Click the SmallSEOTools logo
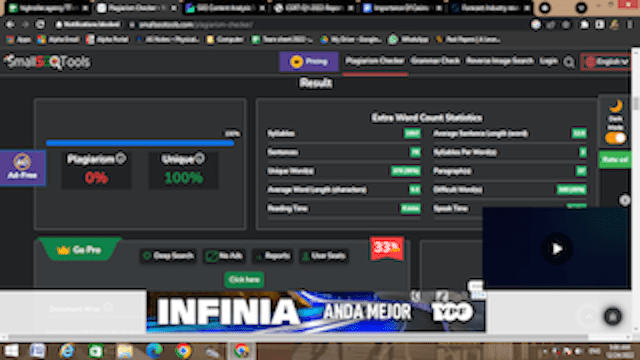 [47, 62]
